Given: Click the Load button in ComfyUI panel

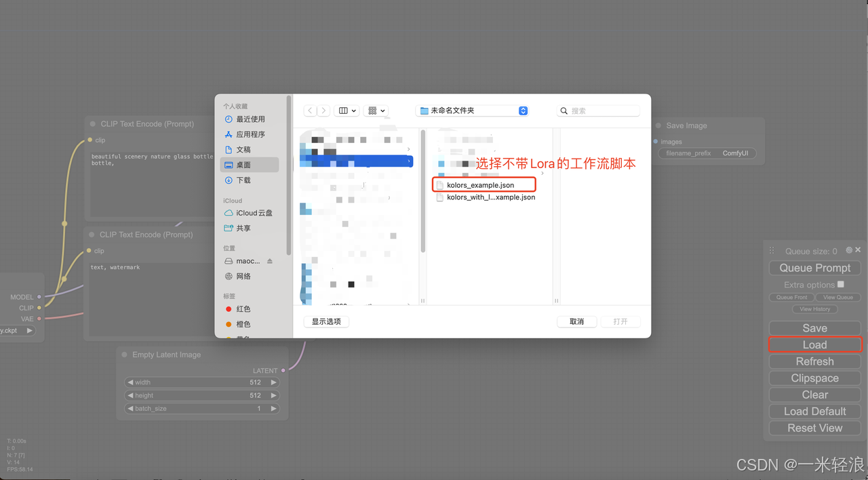Looking at the screenshot, I should (x=814, y=344).
